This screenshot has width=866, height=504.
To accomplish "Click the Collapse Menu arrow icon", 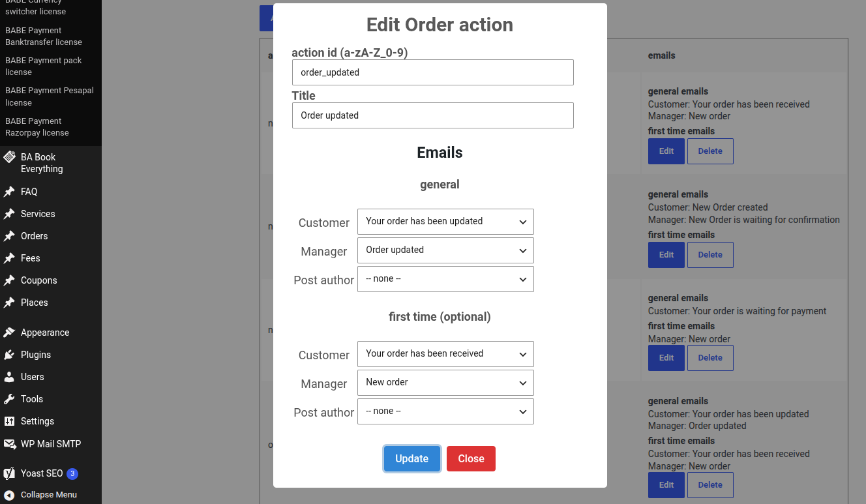I will [9, 495].
